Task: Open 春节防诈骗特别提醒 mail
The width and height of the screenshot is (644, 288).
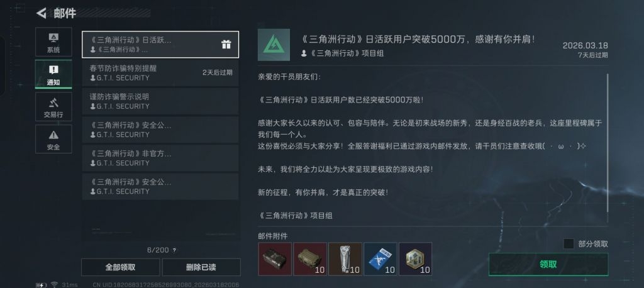Action: [160, 73]
